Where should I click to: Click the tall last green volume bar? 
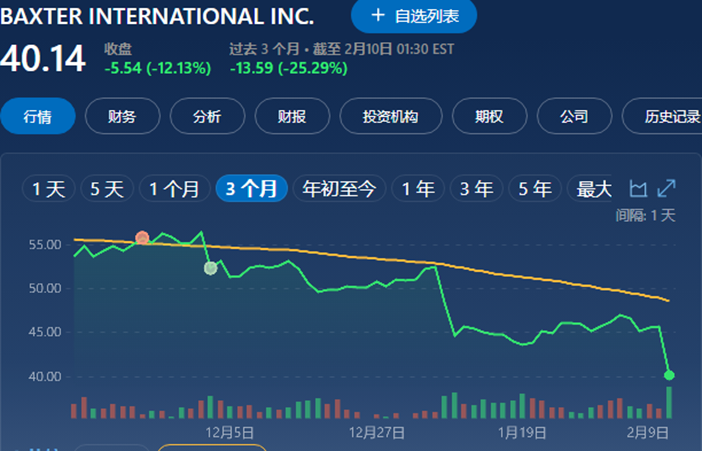tap(669, 402)
